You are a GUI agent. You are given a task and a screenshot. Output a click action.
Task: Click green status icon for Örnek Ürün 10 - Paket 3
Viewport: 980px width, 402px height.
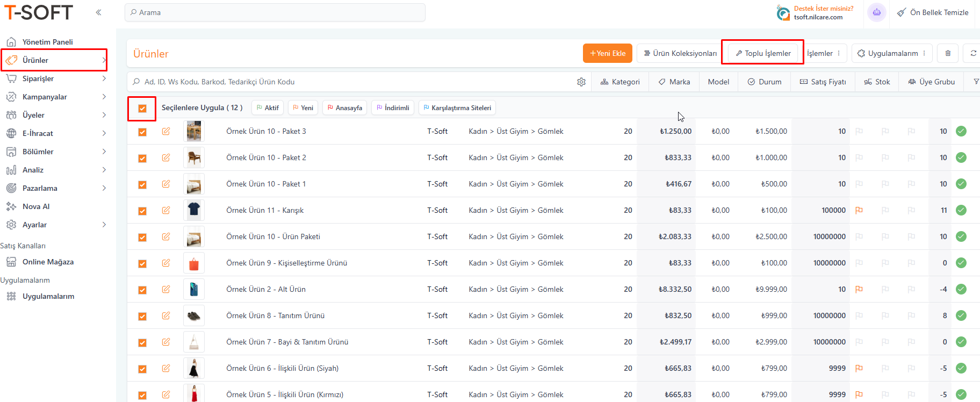(x=961, y=131)
